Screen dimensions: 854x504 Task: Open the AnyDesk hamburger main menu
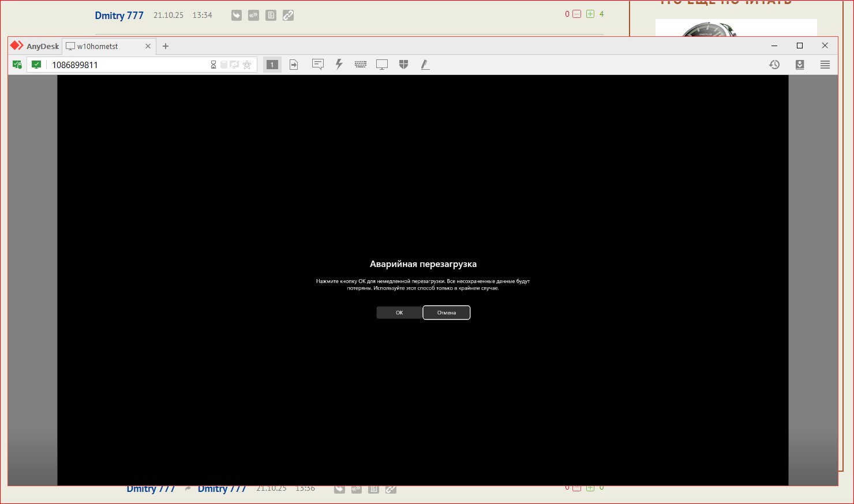pos(825,65)
